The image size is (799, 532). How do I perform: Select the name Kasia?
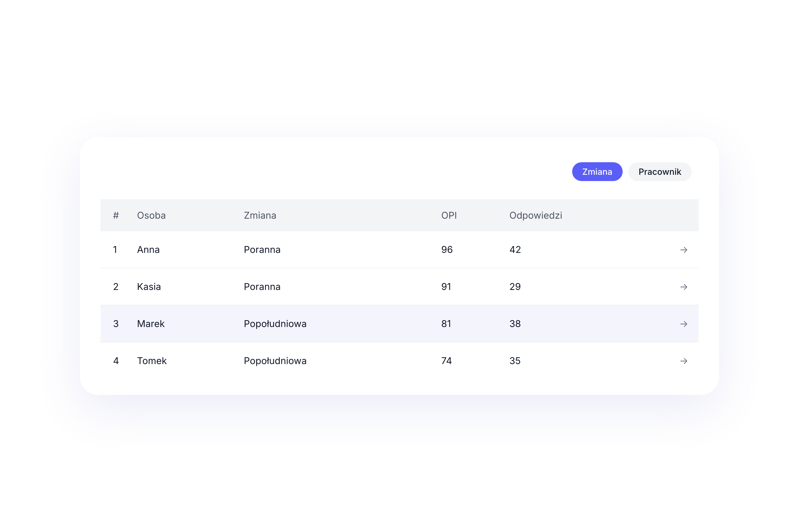[149, 287]
